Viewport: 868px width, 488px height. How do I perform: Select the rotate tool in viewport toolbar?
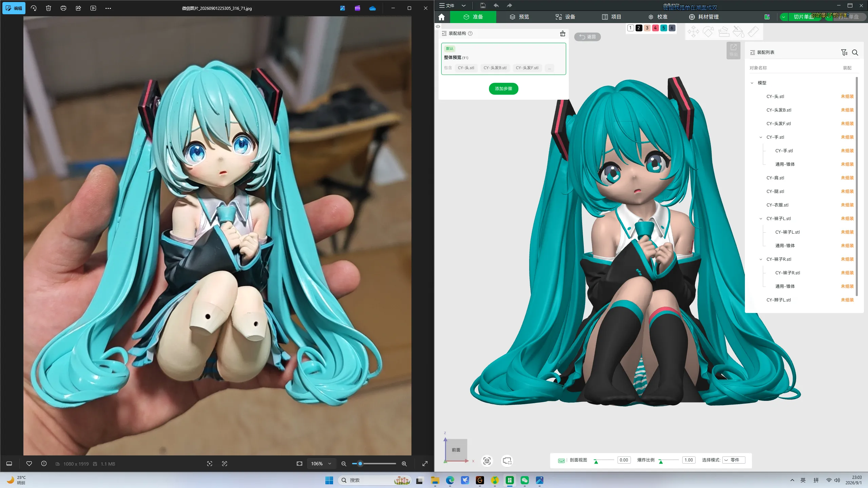point(708,32)
